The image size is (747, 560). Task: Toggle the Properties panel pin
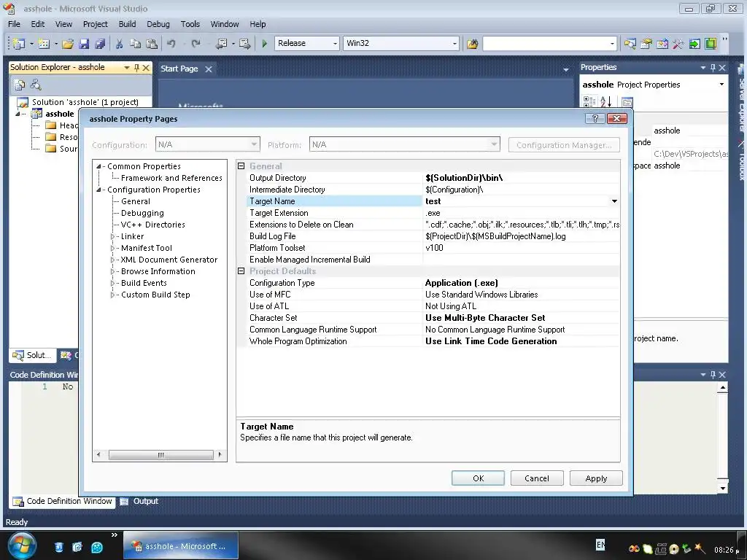click(713, 68)
